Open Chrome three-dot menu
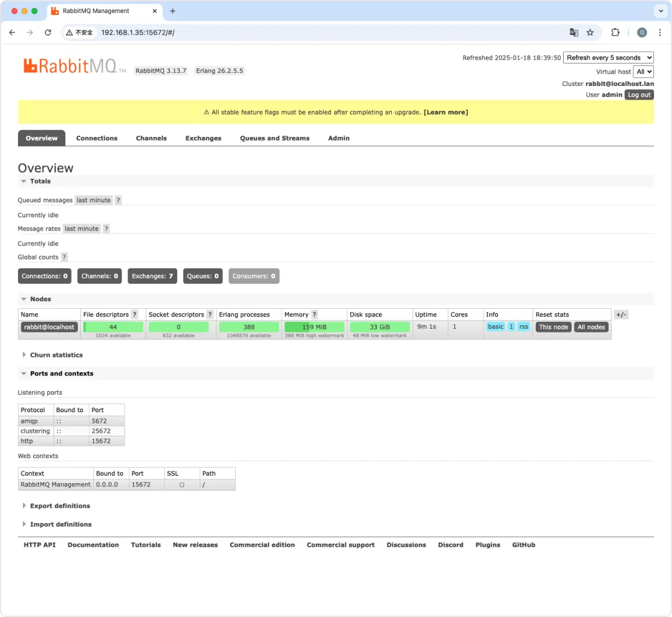 [x=660, y=32]
